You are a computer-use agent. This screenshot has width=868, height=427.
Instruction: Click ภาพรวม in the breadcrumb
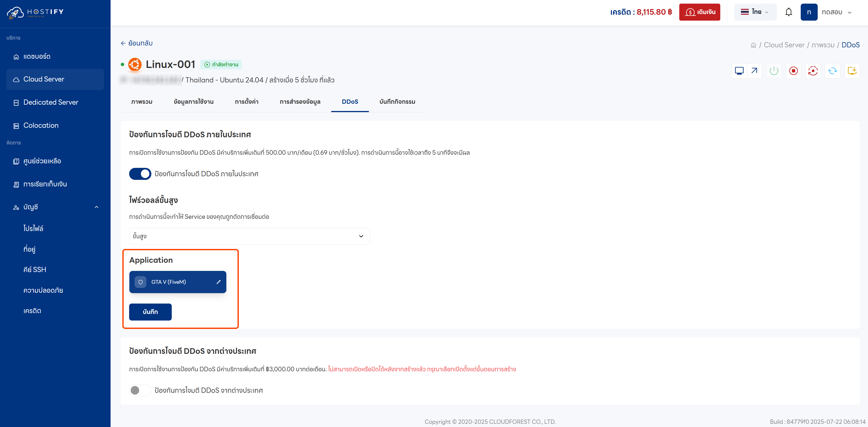click(x=823, y=45)
